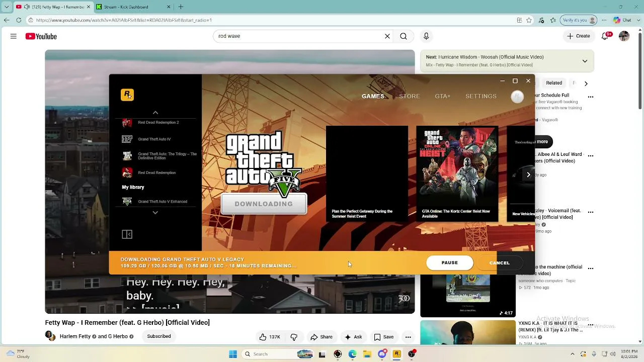Open Discord from the taskbar
The width and height of the screenshot is (644, 362).
(x=382, y=354)
